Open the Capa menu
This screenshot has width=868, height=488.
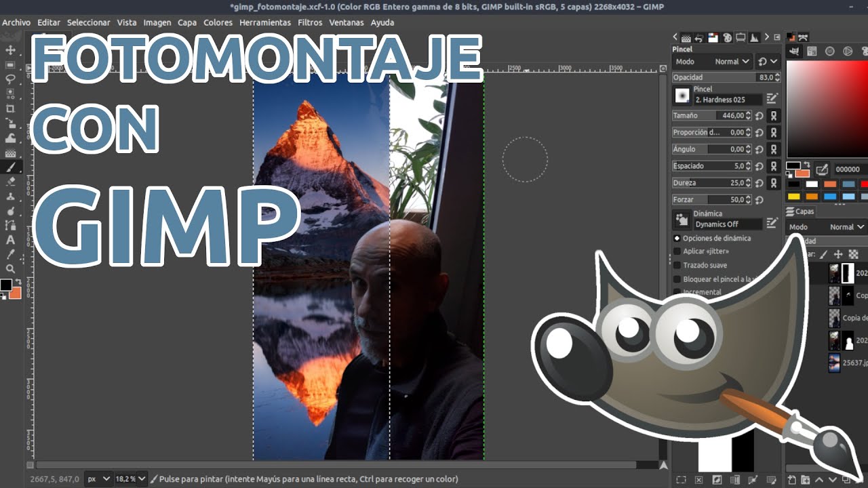[x=187, y=22]
